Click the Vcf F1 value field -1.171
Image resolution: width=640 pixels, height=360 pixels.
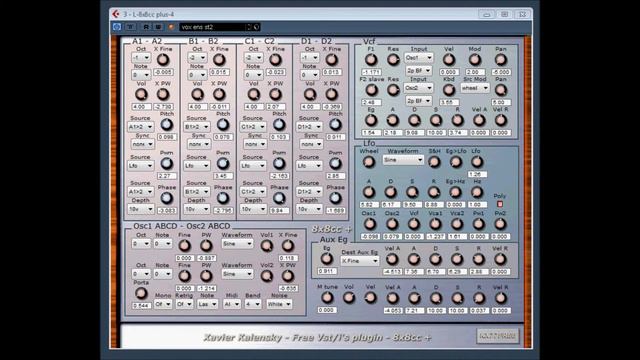tap(371, 72)
